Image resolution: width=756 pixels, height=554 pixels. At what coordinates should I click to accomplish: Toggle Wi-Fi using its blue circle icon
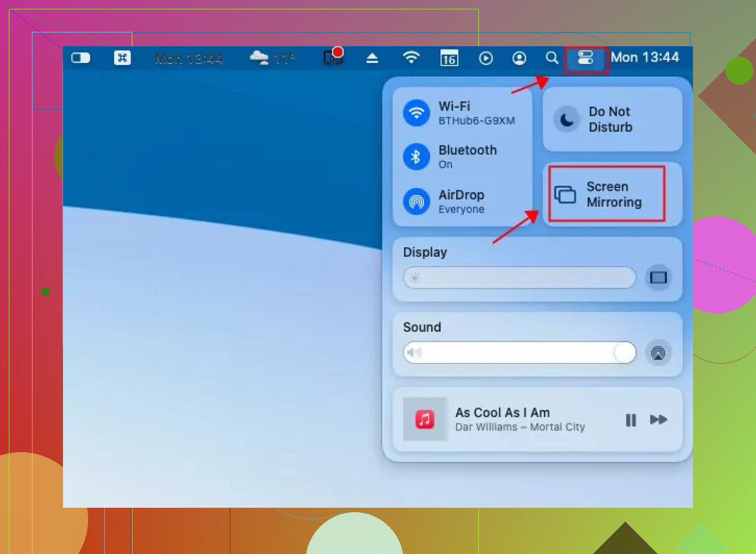coord(416,113)
